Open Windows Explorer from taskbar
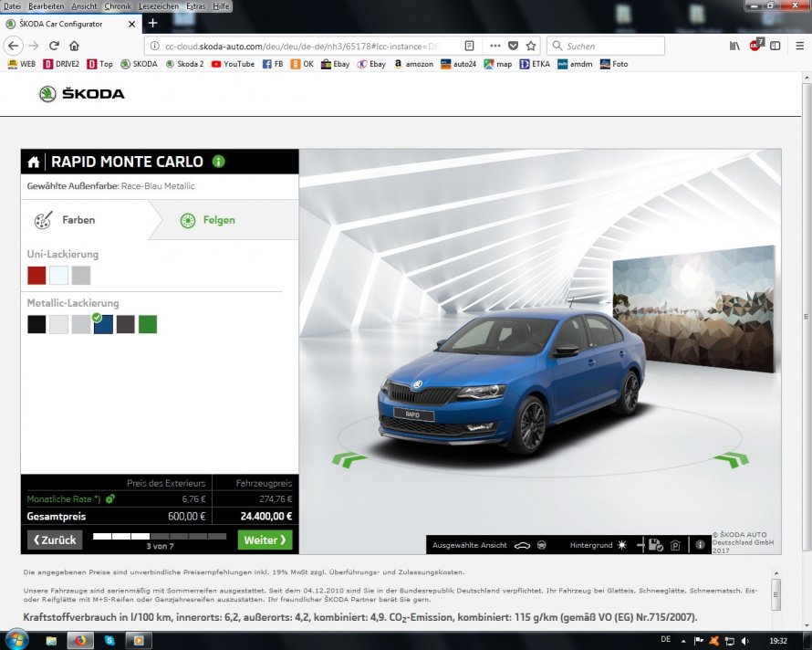The image size is (812, 650). tap(51, 641)
